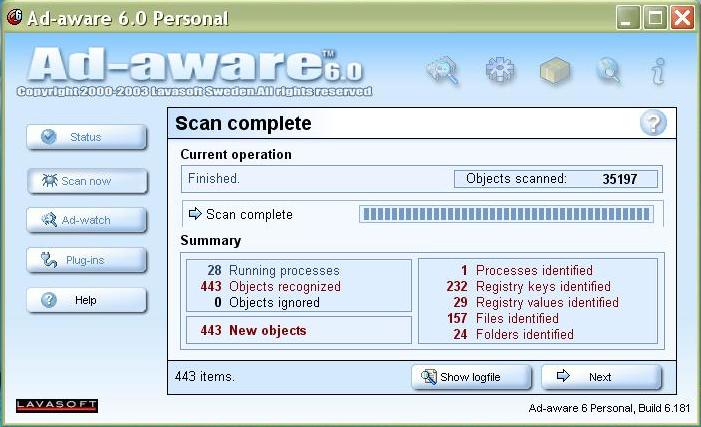Open the settings gear icon in header
The image size is (701, 427).
(x=498, y=71)
